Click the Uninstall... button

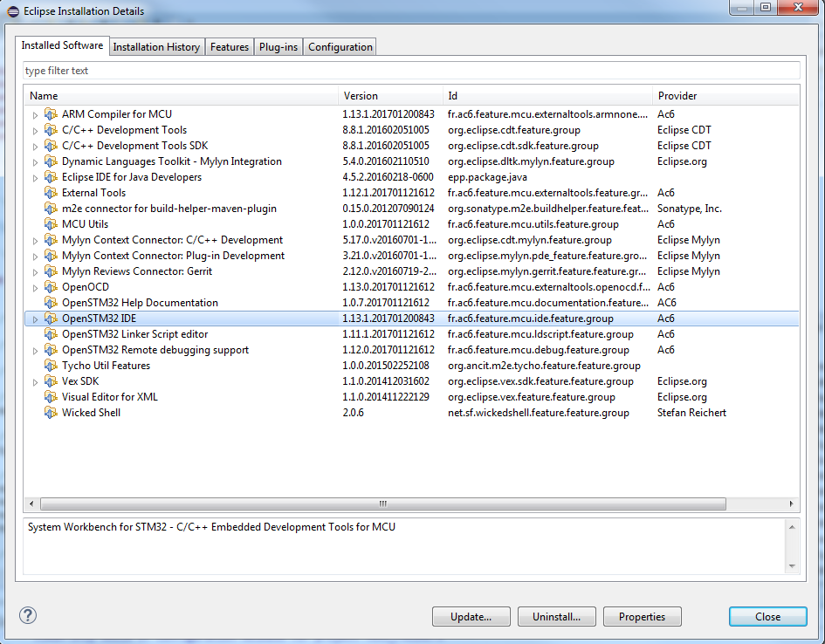point(557,617)
